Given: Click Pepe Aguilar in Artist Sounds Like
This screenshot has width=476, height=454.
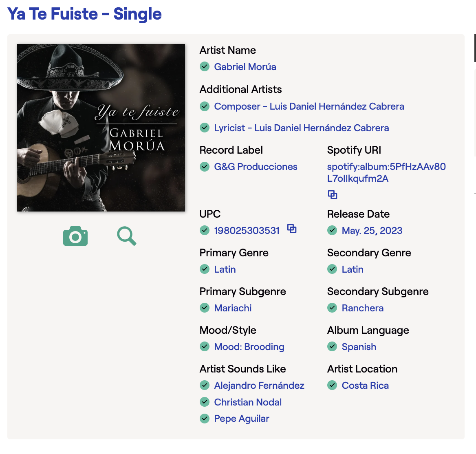Looking at the screenshot, I should [242, 419].
